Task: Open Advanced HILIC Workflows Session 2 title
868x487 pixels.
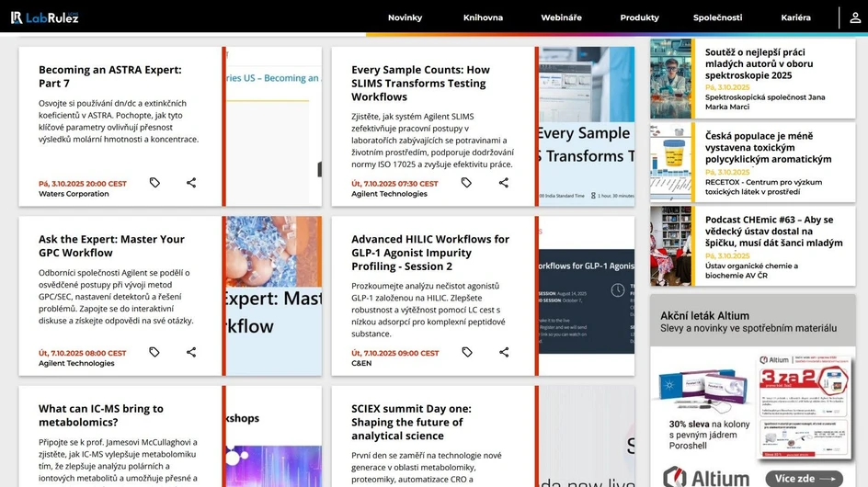Action: click(x=430, y=253)
